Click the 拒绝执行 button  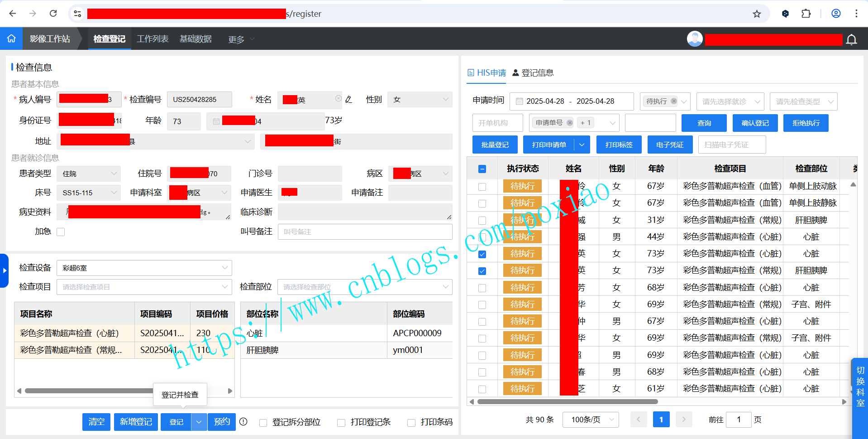pyautogui.click(x=806, y=123)
